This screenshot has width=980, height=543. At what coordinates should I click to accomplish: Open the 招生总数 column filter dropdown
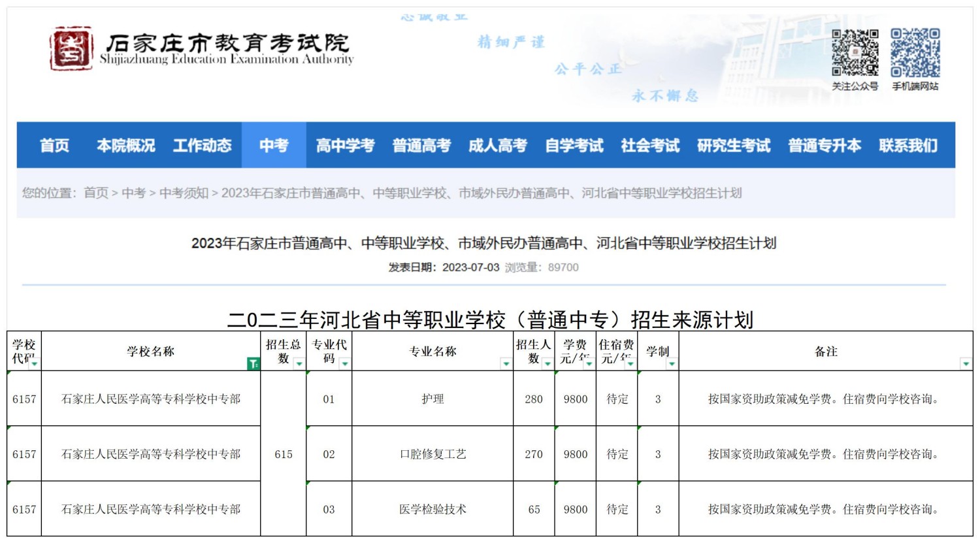coord(299,364)
